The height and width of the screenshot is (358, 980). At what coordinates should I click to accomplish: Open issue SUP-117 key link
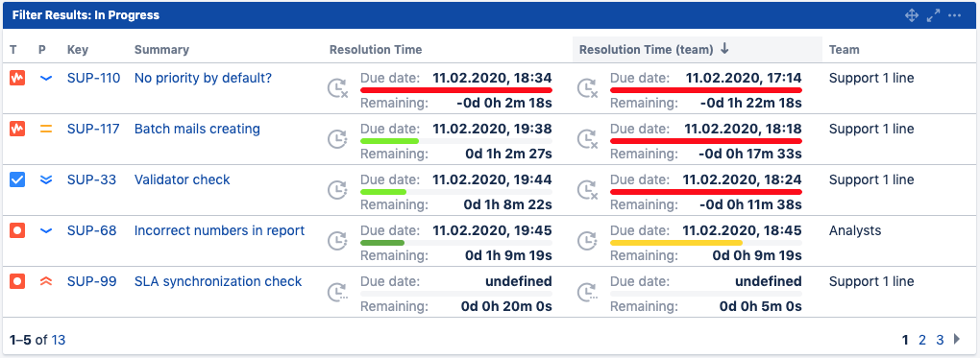pos(94,130)
